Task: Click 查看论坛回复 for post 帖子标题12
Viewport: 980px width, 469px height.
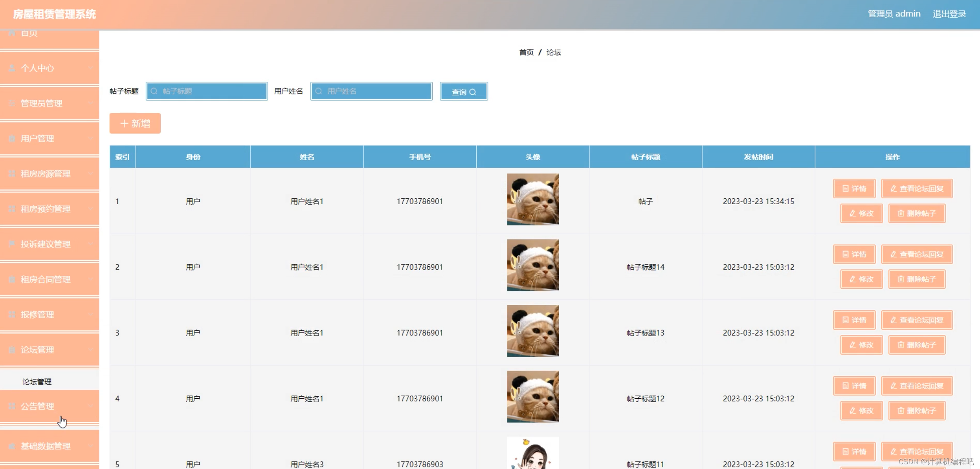Action: click(917, 386)
